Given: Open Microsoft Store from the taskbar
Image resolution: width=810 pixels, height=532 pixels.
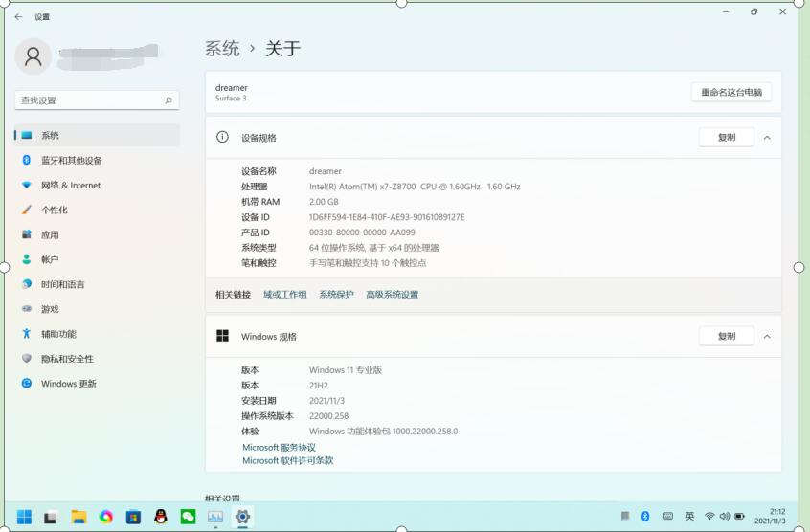Looking at the screenshot, I should point(133,517).
